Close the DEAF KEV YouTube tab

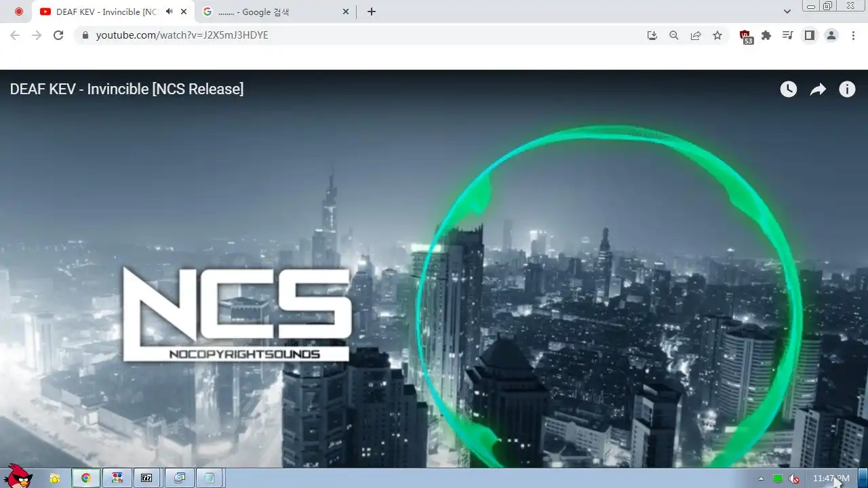[184, 12]
